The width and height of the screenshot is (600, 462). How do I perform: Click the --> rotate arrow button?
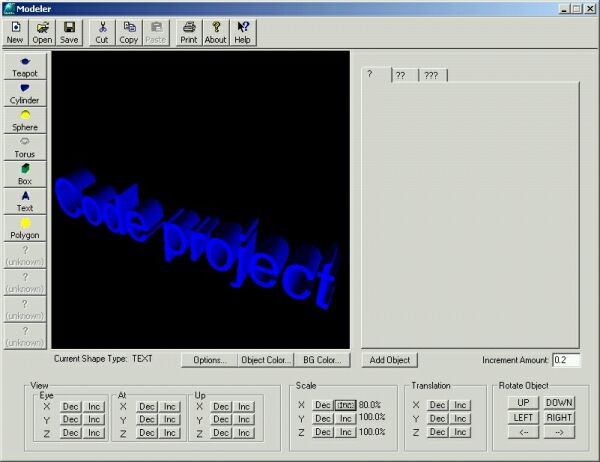pyautogui.click(x=559, y=433)
